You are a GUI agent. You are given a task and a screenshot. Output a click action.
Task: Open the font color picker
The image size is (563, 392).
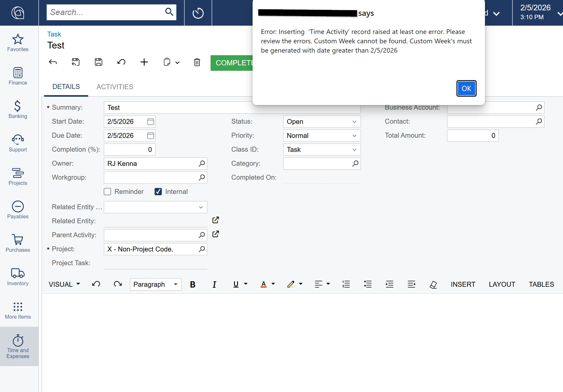[263, 284]
